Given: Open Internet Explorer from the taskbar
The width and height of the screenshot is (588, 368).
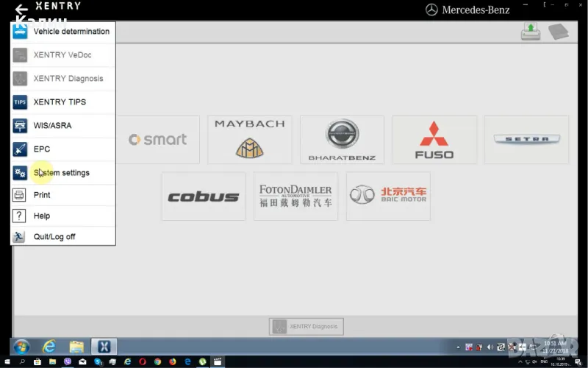Looking at the screenshot, I should (x=49, y=347).
